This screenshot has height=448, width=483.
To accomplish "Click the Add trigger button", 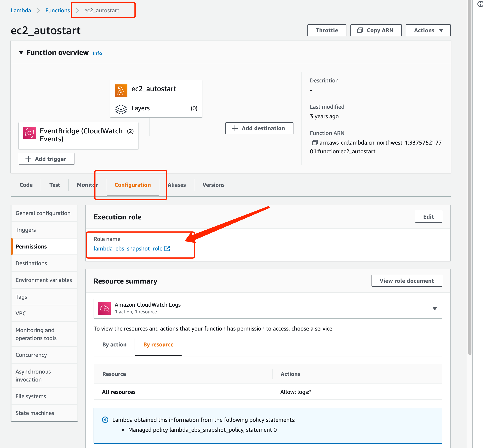I will click(47, 159).
